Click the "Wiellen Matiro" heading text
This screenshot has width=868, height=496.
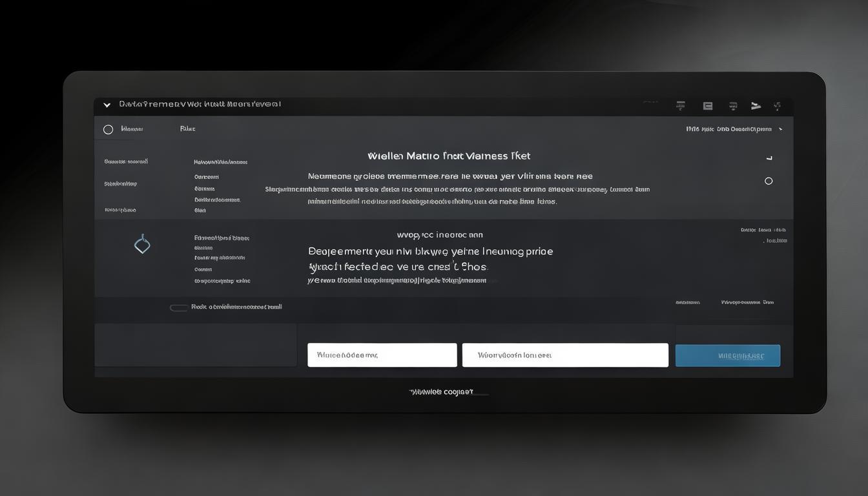click(449, 156)
